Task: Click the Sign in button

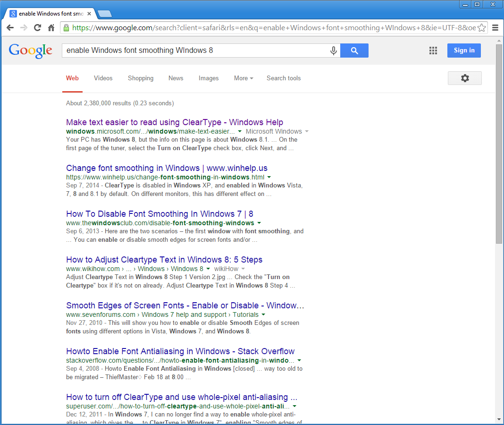Action: pyautogui.click(x=464, y=51)
